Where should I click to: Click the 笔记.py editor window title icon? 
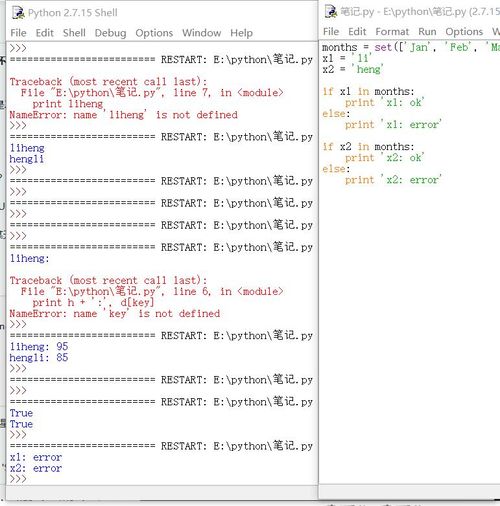point(331,12)
